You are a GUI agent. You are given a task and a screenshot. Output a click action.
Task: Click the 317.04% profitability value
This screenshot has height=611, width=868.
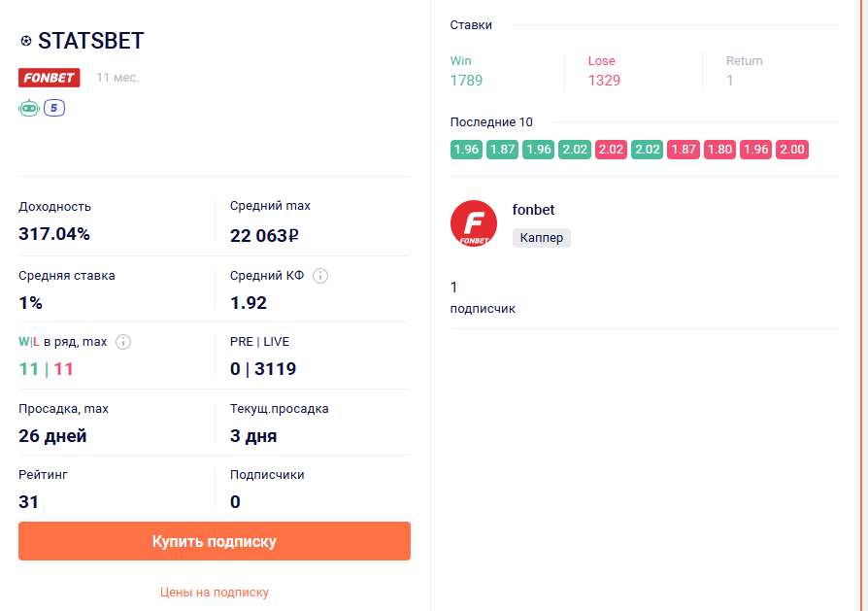(x=54, y=234)
